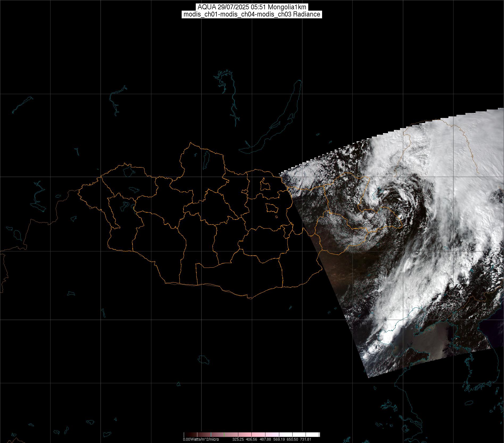Click the dark brown left end of colorbar

[x=186, y=434]
